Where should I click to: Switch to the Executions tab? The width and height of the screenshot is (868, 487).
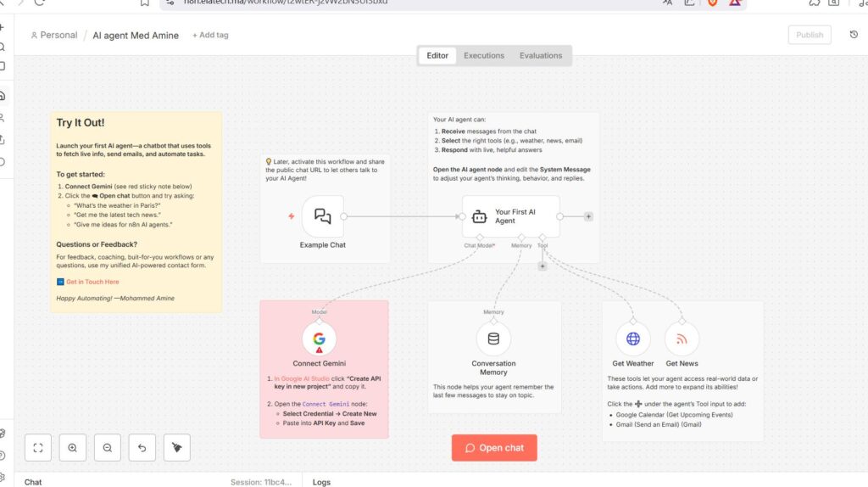coord(484,55)
